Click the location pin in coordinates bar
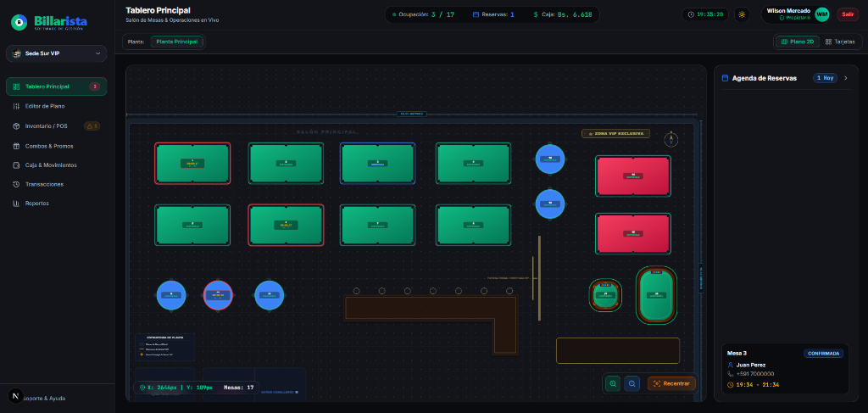Screen dimensions: 868x413 (142, 388)
